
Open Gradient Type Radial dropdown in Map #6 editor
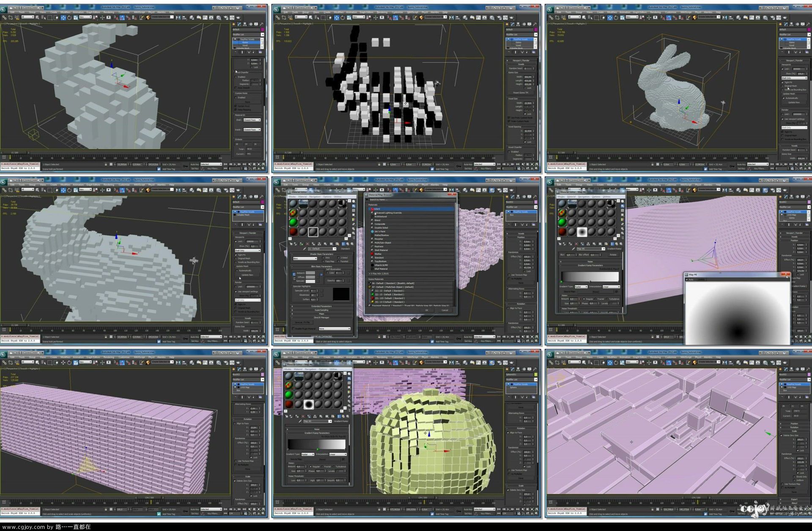pyautogui.click(x=581, y=287)
